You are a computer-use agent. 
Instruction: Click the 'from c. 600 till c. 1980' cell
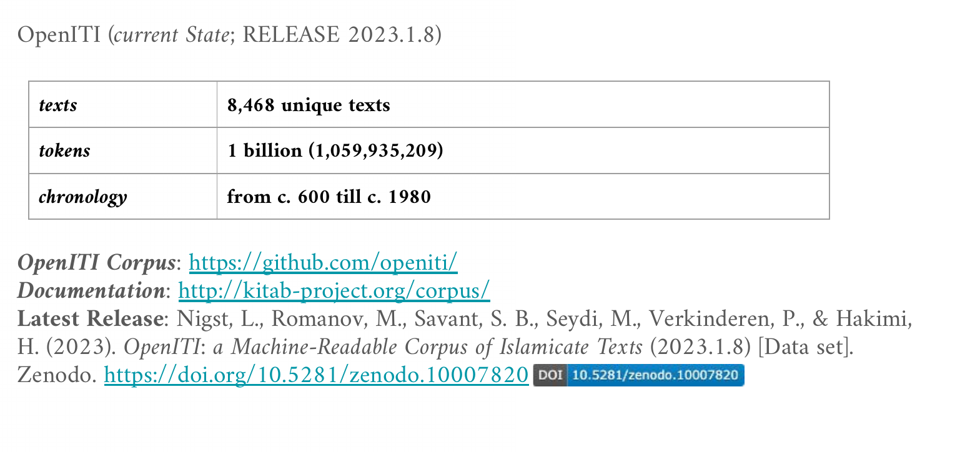pyautogui.click(x=523, y=196)
